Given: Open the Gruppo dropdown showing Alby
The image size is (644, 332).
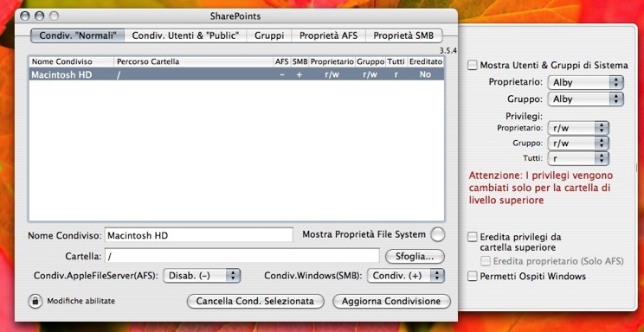Looking at the screenshot, I should coord(586,99).
